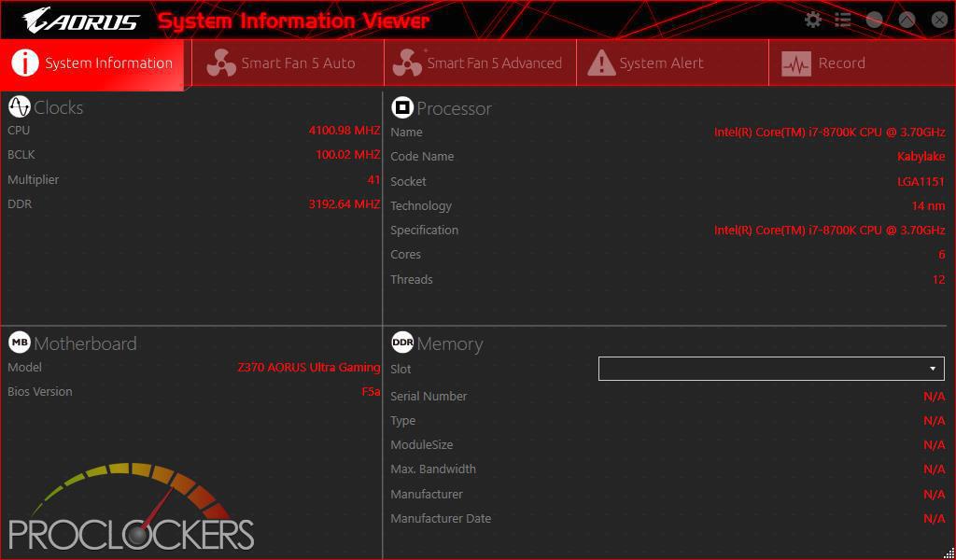956x560 pixels.
Task: Click the Processor chip icon
Action: 402,108
